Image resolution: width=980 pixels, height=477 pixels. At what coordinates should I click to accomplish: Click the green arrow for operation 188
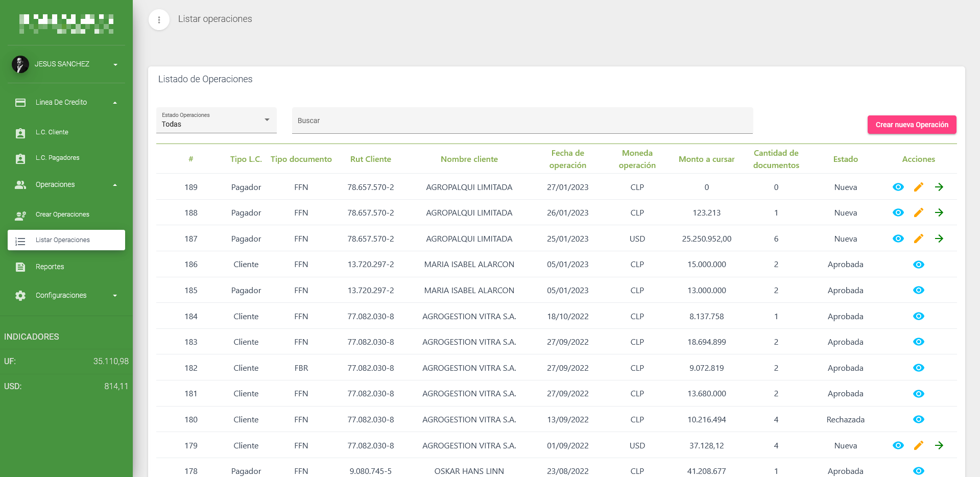click(x=939, y=212)
